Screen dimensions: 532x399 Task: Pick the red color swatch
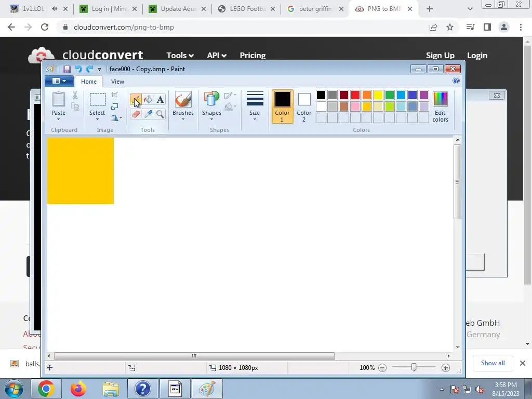click(355, 95)
